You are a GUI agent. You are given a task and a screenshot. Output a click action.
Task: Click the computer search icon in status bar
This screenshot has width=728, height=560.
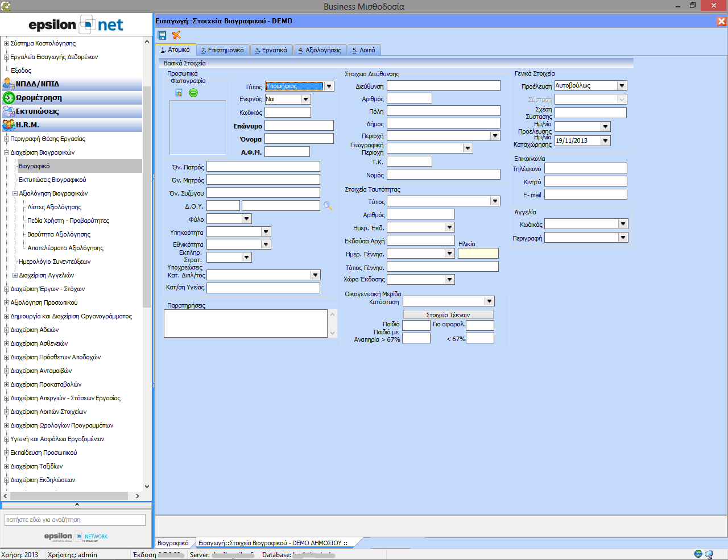(709, 554)
